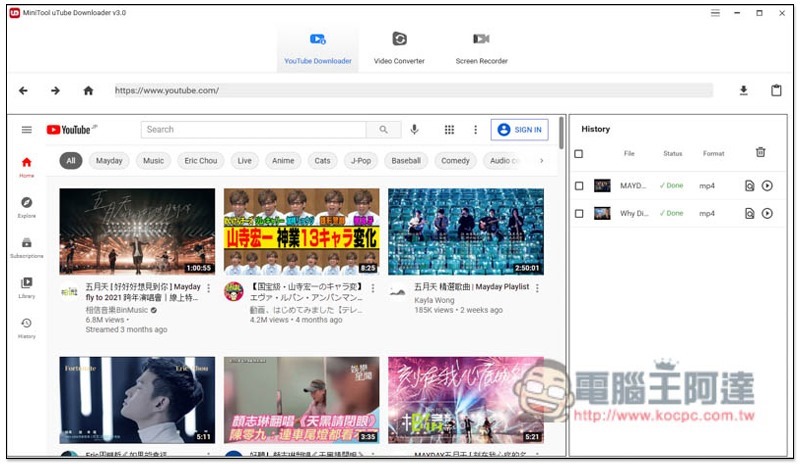
Task: Open the Mayday Playlist thumbnail 2:50:01
Action: point(466,232)
